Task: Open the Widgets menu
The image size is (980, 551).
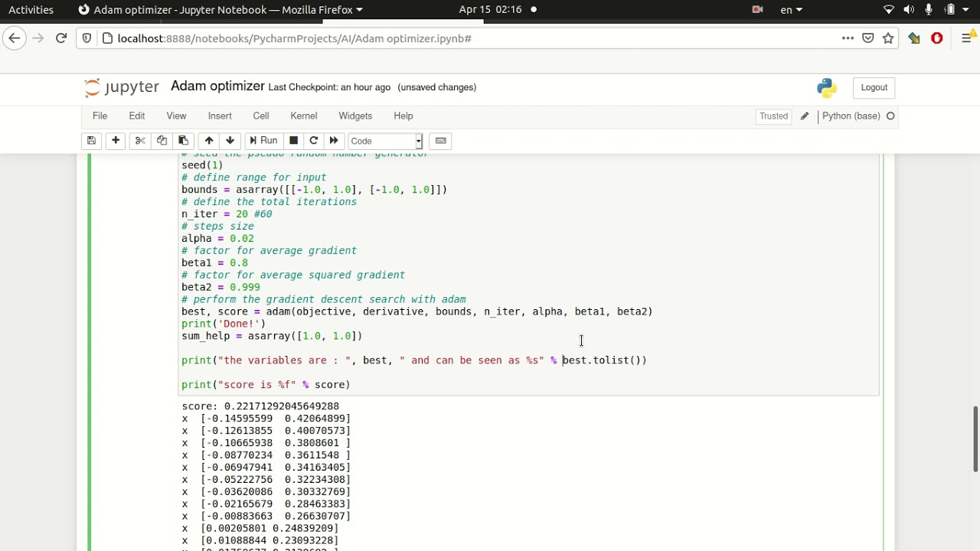Action: (x=355, y=116)
